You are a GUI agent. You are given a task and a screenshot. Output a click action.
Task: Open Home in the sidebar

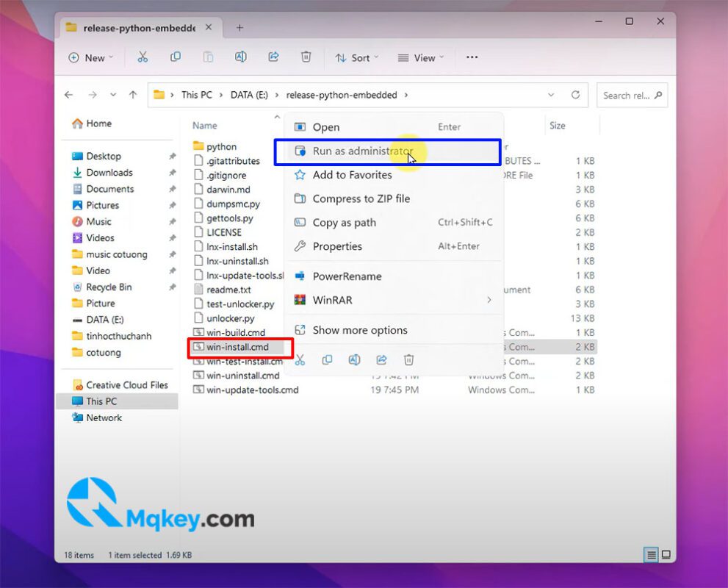coord(92,123)
